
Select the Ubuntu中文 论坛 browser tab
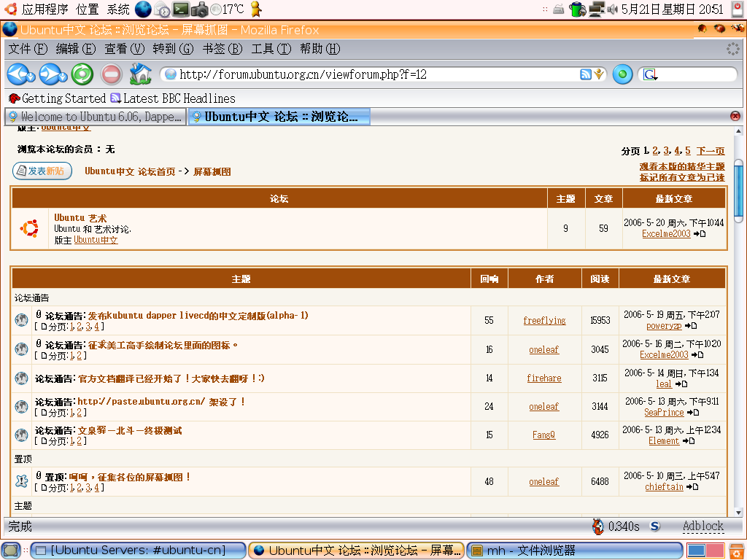(x=279, y=117)
